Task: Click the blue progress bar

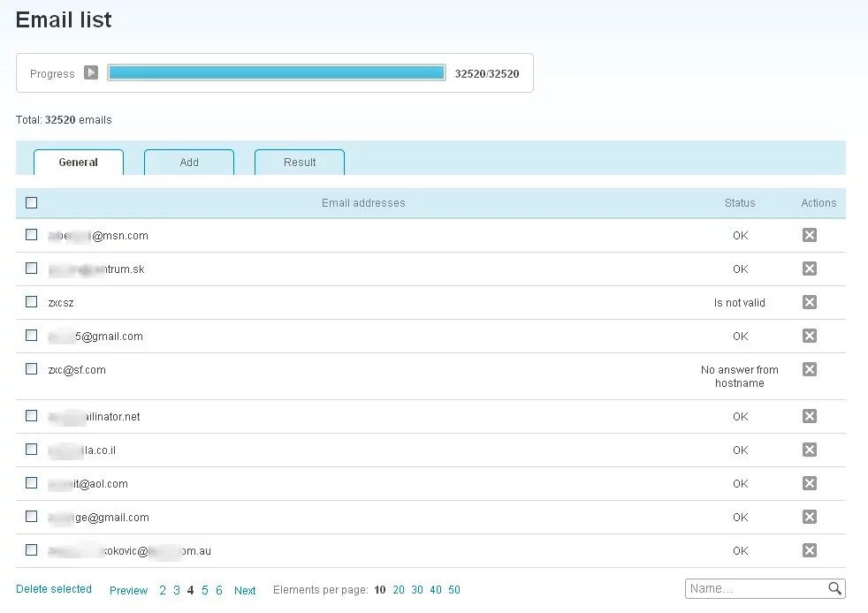Action: [277, 72]
